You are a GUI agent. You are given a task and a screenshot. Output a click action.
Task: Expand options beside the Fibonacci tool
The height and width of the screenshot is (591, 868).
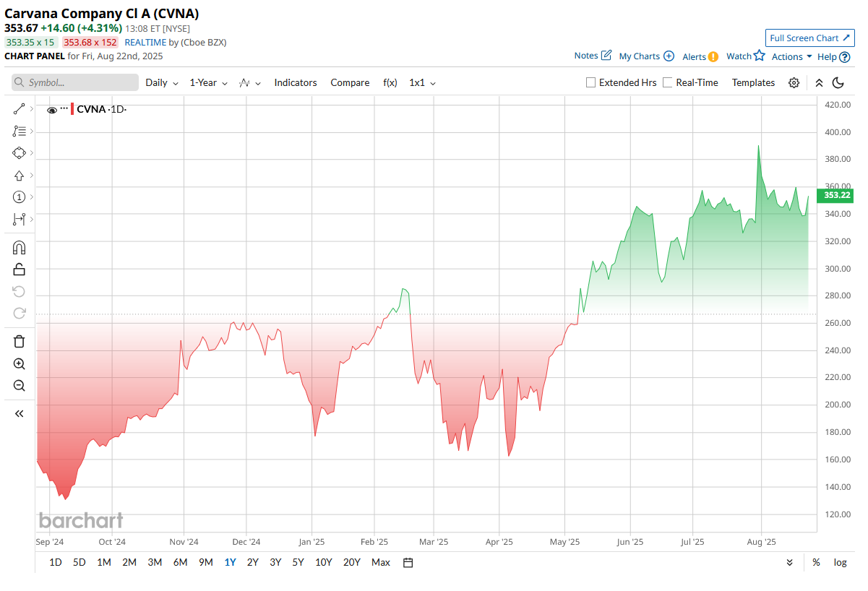(x=31, y=131)
